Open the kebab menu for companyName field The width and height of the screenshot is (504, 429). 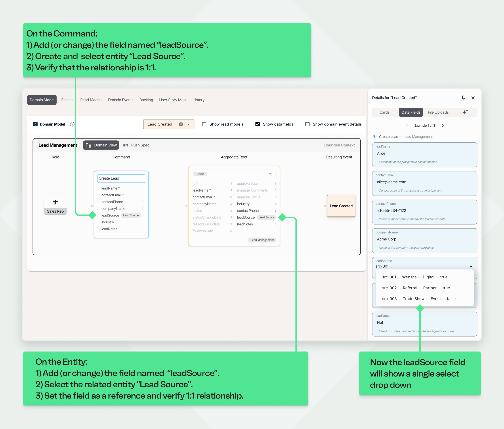[x=143, y=208]
